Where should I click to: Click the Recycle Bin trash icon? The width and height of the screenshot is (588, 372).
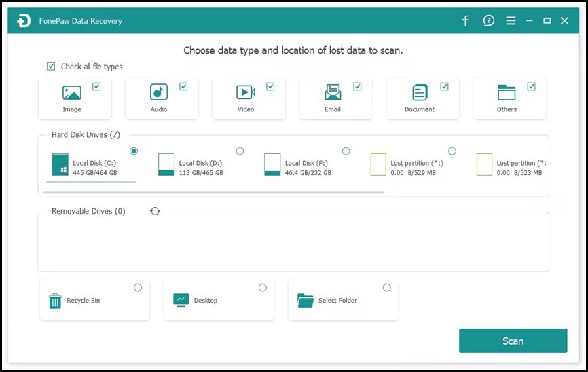pyautogui.click(x=55, y=301)
